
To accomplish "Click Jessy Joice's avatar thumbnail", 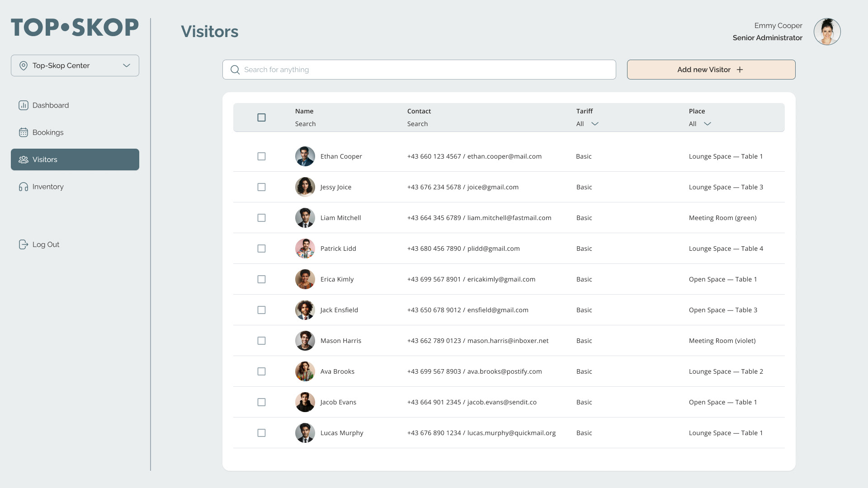I will point(305,187).
